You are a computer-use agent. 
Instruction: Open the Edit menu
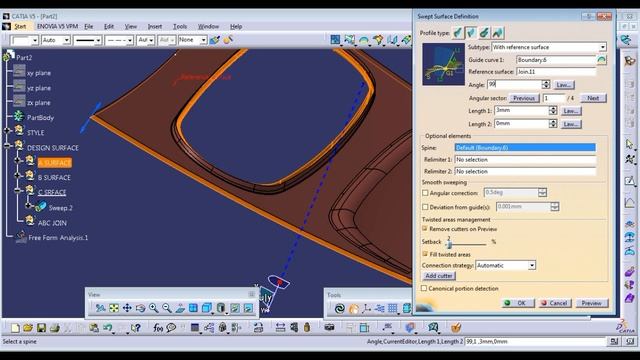tap(109, 27)
